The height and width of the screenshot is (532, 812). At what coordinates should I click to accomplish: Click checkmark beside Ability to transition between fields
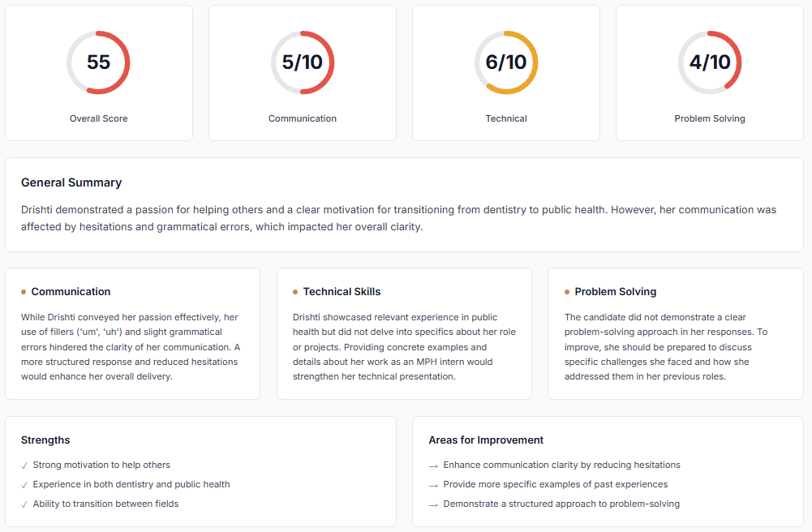[x=24, y=504]
